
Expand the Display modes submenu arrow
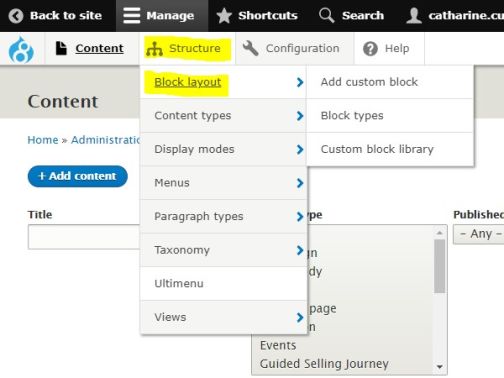click(300, 149)
